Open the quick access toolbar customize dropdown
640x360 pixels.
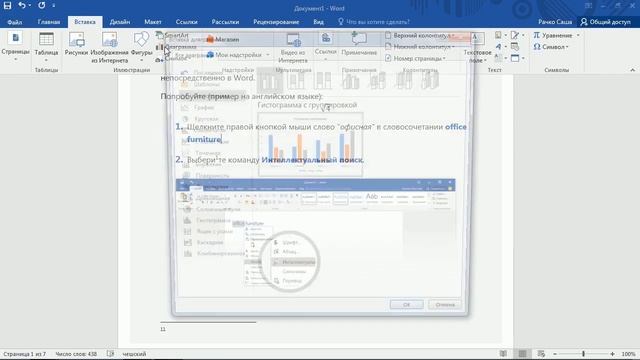coord(53,6)
